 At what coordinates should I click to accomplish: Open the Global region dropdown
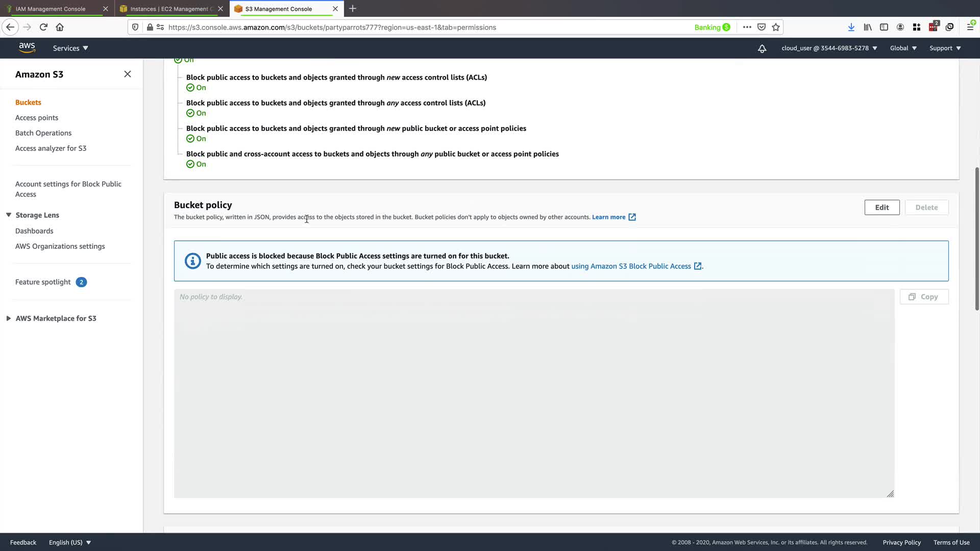coord(903,48)
